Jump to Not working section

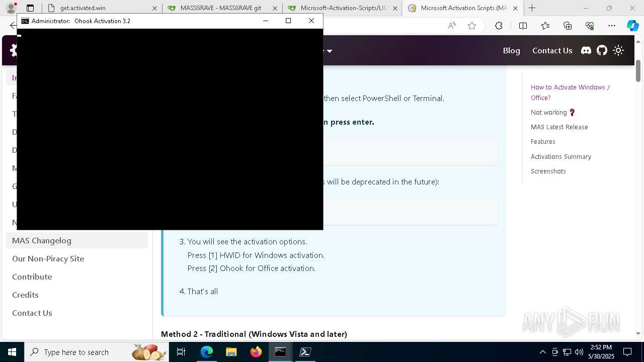pyautogui.click(x=552, y=112)
